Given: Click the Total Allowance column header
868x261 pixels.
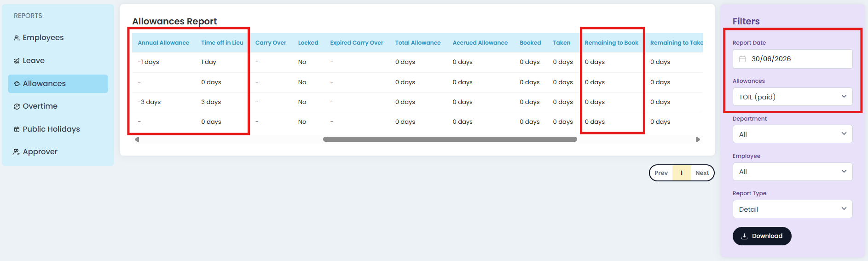Looking at the screenshot, I should pos(418,43).
